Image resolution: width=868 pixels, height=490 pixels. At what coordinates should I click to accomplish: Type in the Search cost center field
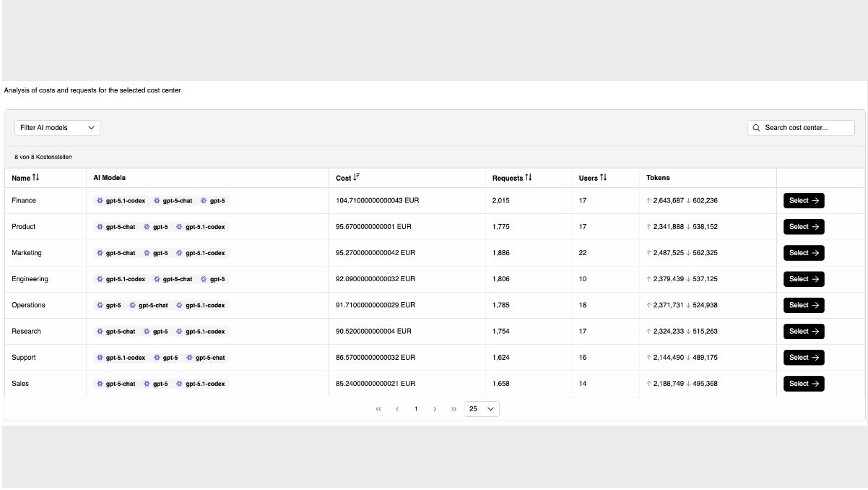click(807, 128)
